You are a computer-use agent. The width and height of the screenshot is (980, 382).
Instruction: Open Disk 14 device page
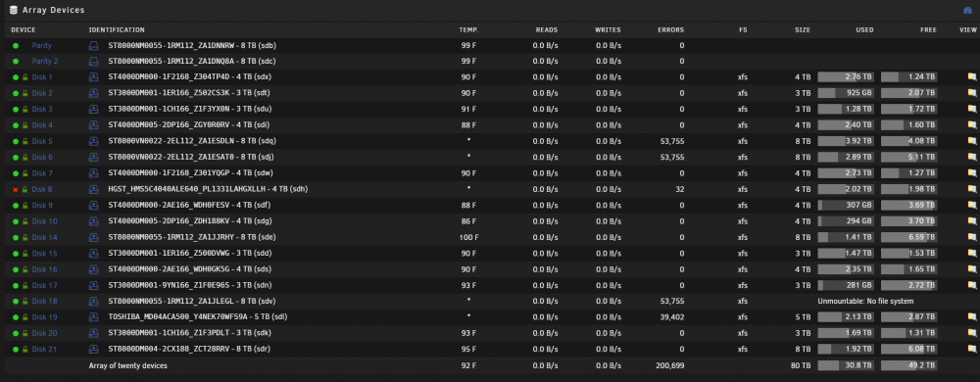(x=44, y=237)
